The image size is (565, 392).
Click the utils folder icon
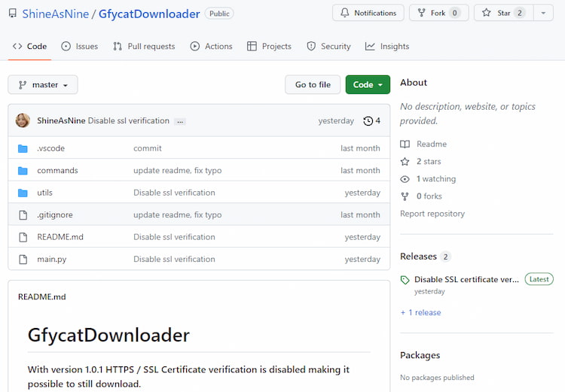click(x=23, y=193)
